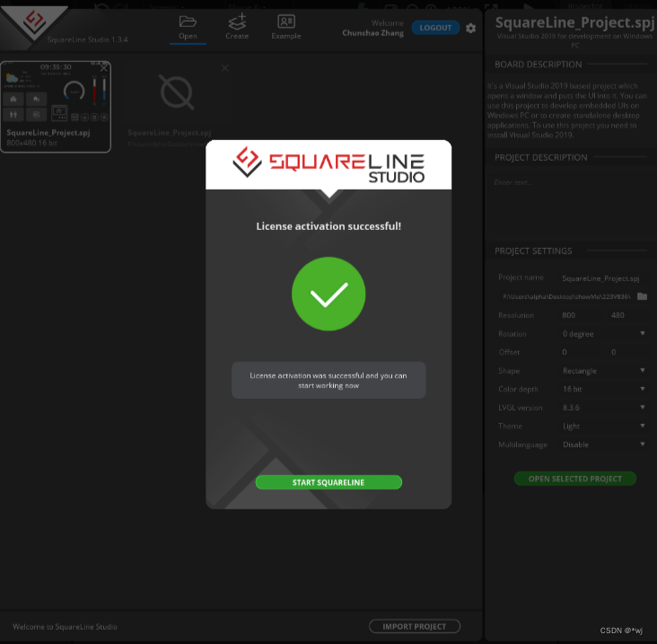Viewport: 657px width, 644px height.
Task: Click OPEN SELECTED PROJECT button
Action: point(574,479)
